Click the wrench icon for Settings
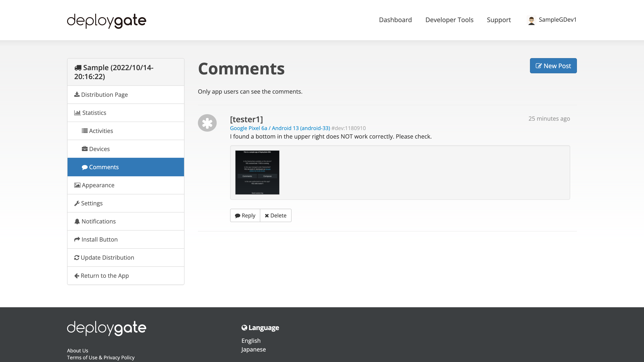The width and height of the screenshot is (644, 362). pyautogui.click(x=77, y=203)
